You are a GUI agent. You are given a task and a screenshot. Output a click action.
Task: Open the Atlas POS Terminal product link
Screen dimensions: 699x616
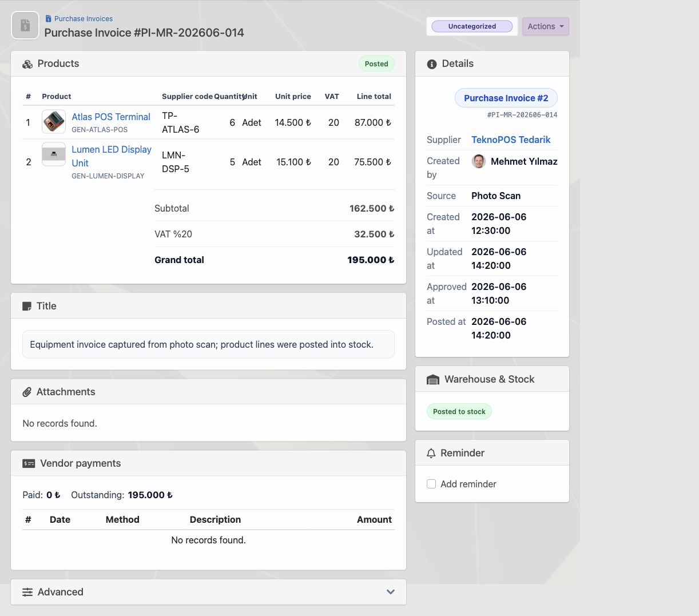click(x=111, y=117)
